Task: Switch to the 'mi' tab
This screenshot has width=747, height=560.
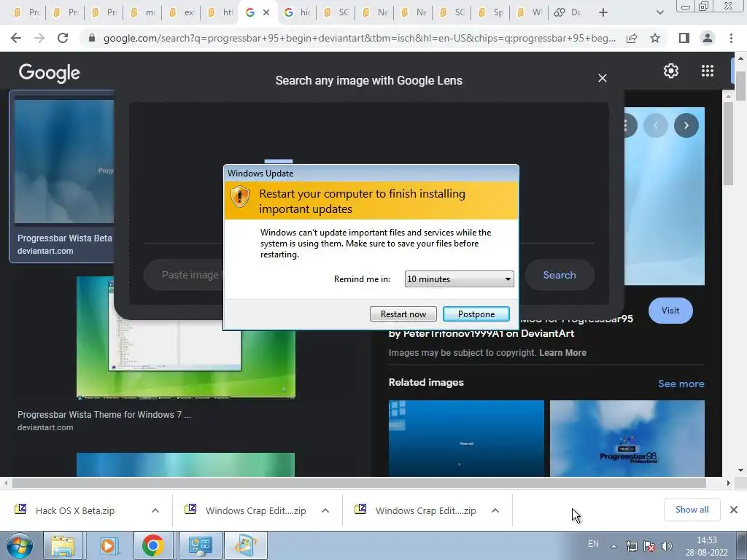Action: click(143, 12)
